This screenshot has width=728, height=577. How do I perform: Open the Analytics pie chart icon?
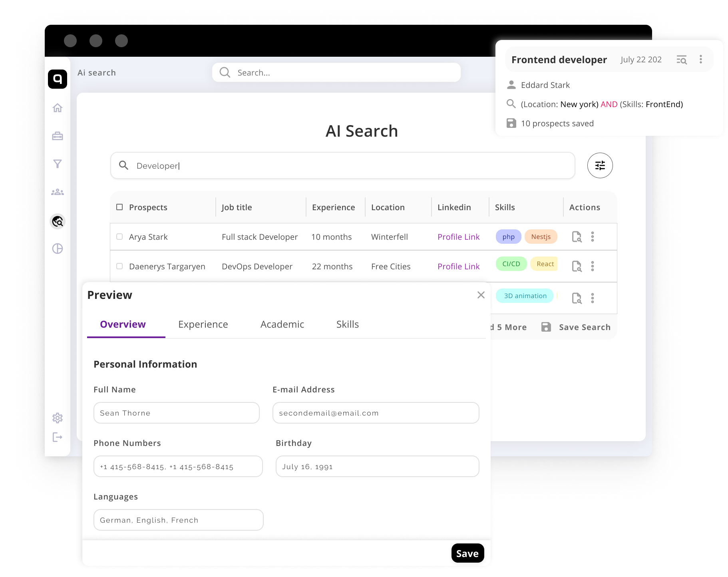pyautogui.click(x=58, y=249)
